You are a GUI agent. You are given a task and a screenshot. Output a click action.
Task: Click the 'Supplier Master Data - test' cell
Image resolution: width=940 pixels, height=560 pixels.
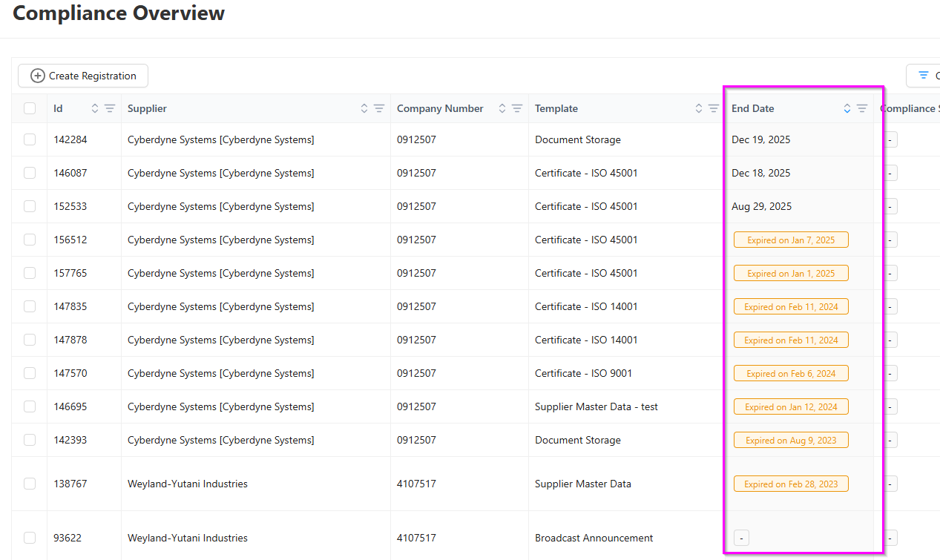(x=596, y=406)
